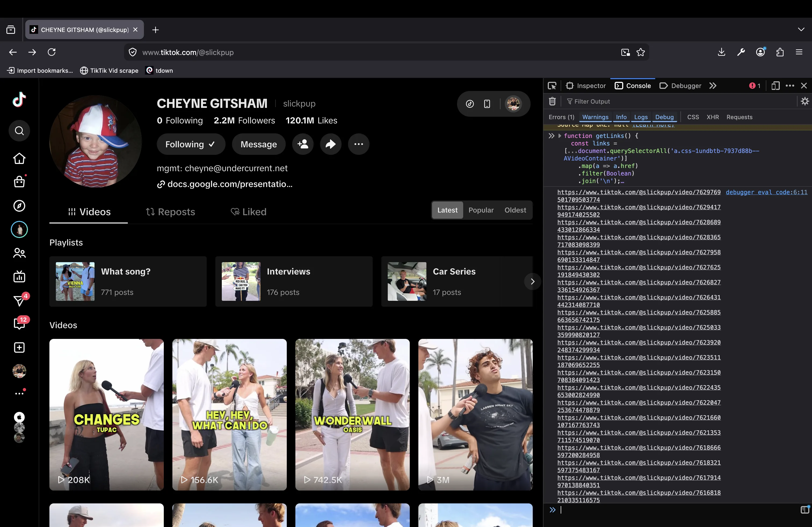Open the LIVE icon in sidebar
The height and width of the screenshot is (527, 812).
[x=19, y=277]
